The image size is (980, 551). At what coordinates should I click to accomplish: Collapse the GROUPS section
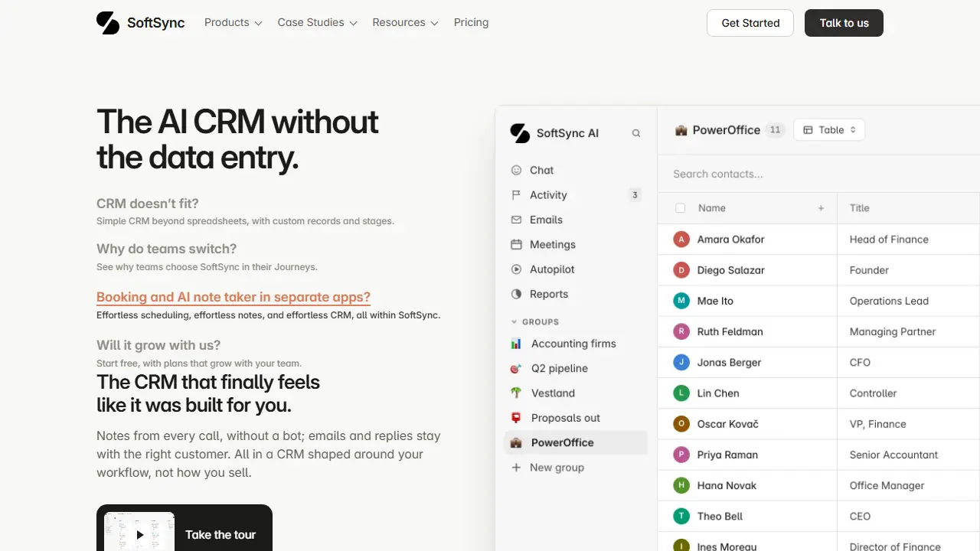pyautogui.click(x=535, y=322)
